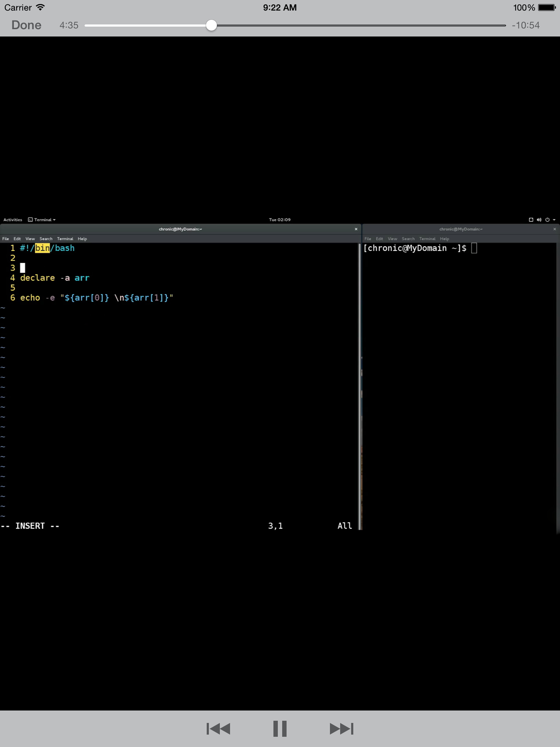
Task: Open Help menu in left terminal
Action: click(x=82, y=239)
